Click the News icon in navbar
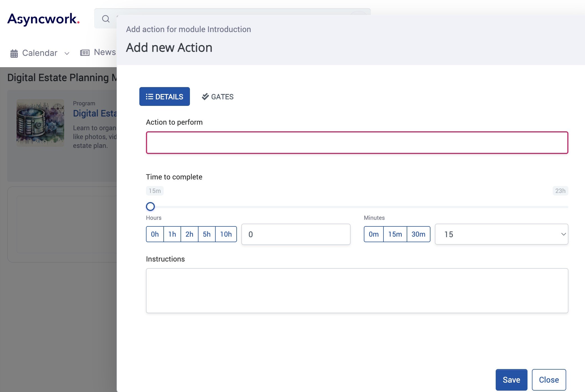 coord(85,53)
